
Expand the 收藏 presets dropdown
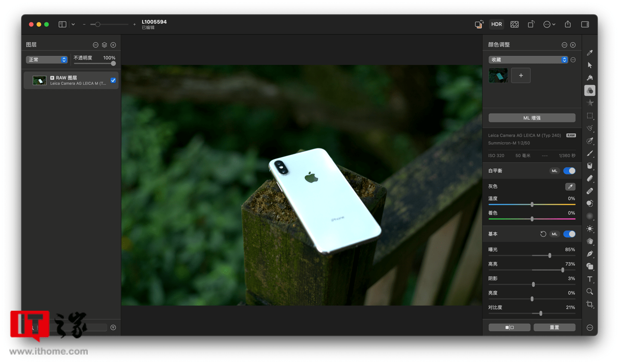(x=528, y=60)
